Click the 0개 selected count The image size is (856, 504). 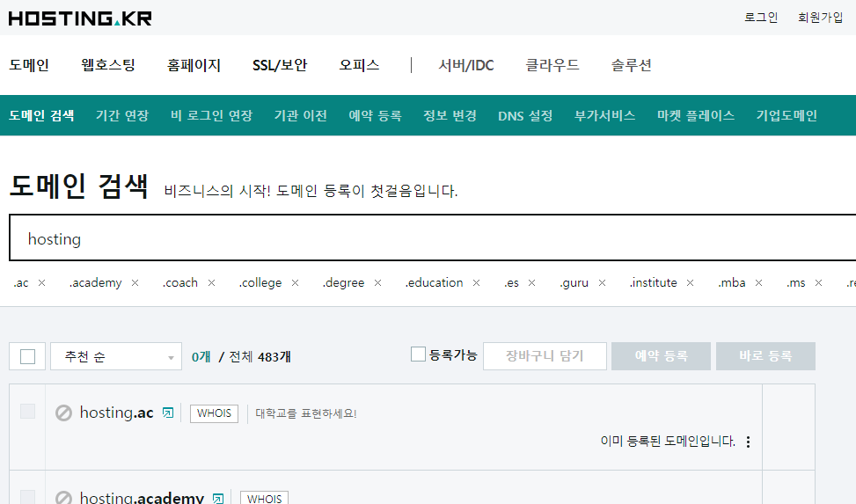pos(201,356)
